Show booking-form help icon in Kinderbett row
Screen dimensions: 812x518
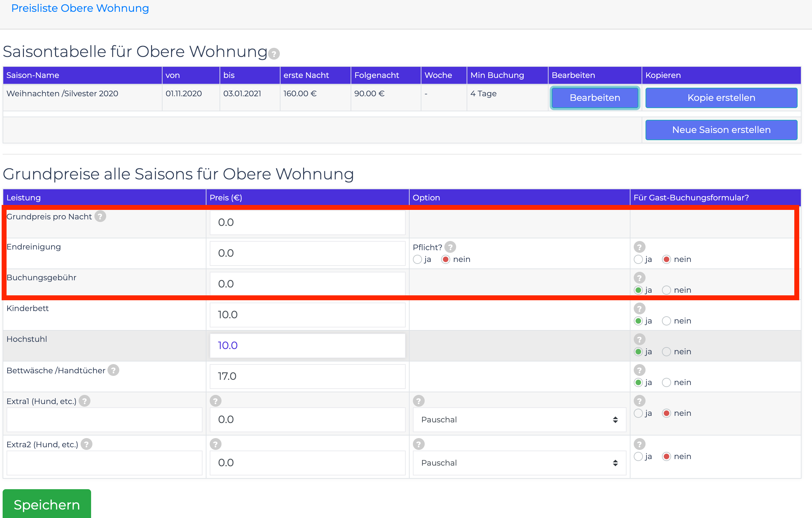(639, 308)
